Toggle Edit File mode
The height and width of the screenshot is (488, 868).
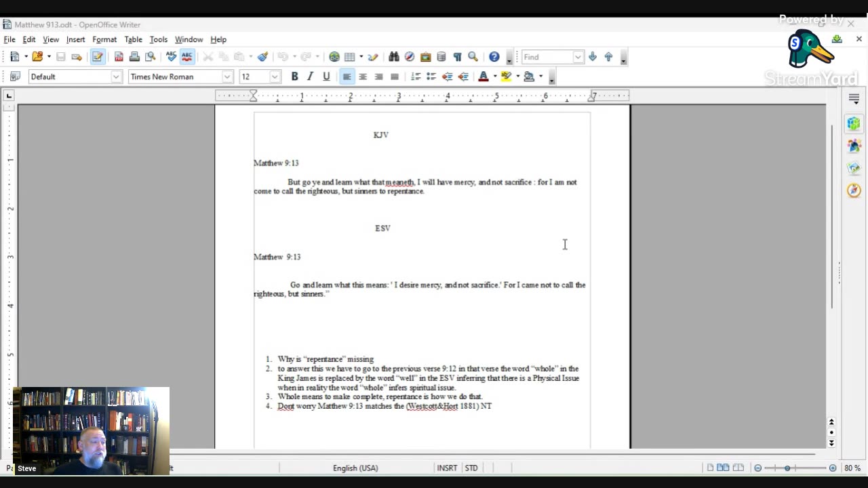click(98, 57)
